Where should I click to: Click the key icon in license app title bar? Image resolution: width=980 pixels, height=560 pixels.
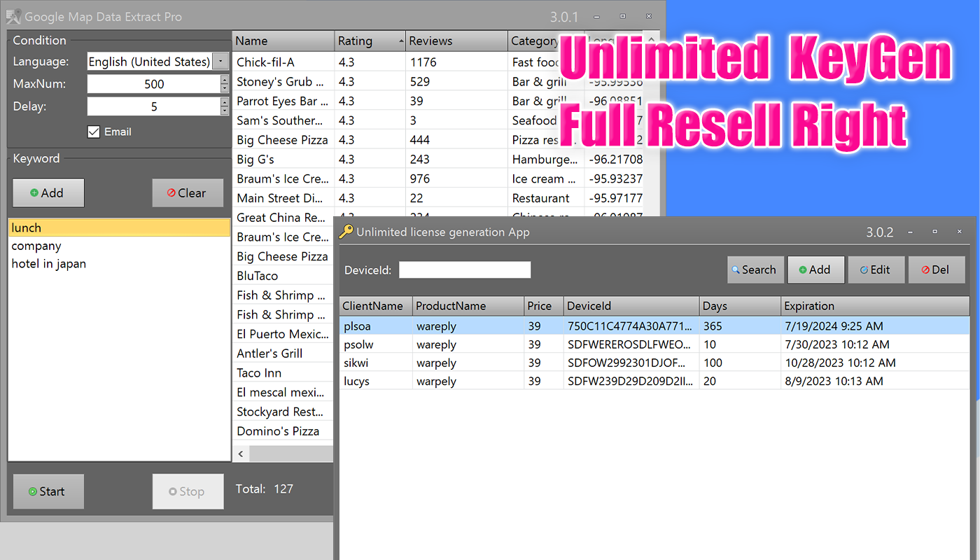pos(346,232)
